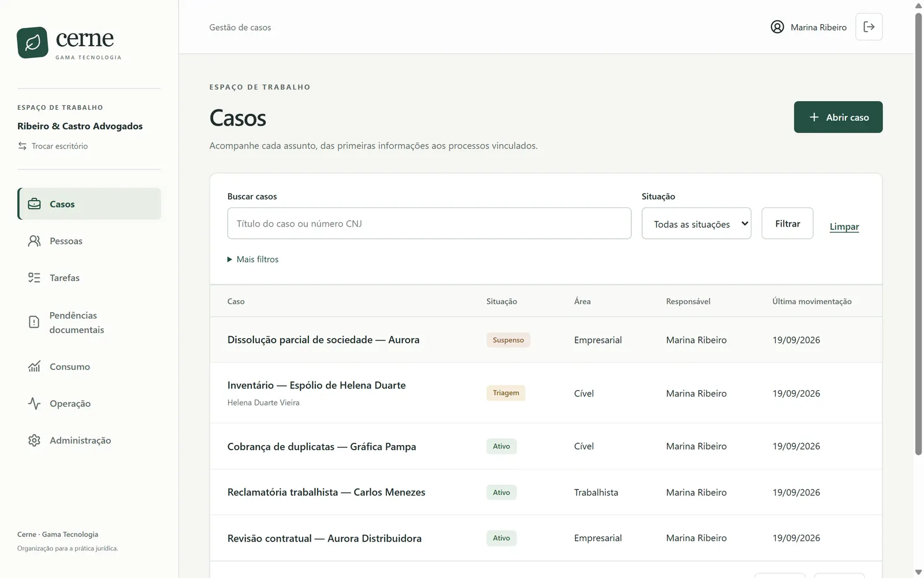This screenshot has height=578, width=924.
Task: Click the bar chart icon next to Consumo
Action: (x=34, y=366)
